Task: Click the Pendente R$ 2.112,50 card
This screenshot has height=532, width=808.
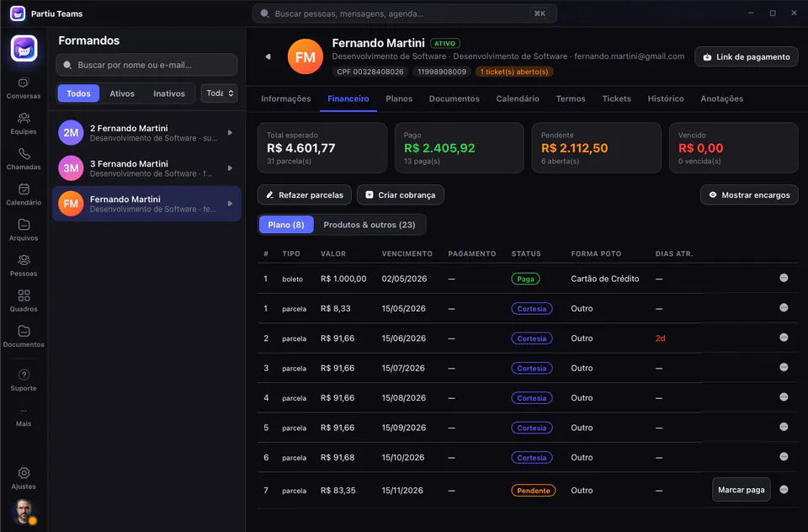Action: coord(596,148)
